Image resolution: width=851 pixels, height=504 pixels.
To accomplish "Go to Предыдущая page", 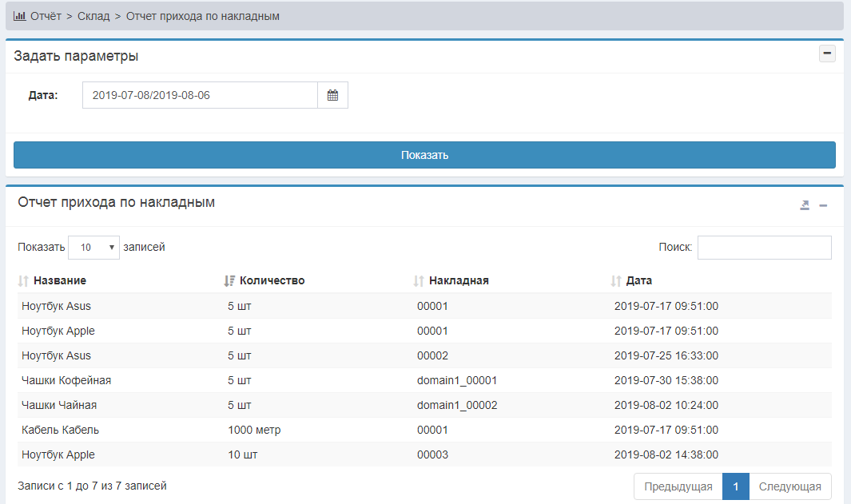I will coord(678,486).
